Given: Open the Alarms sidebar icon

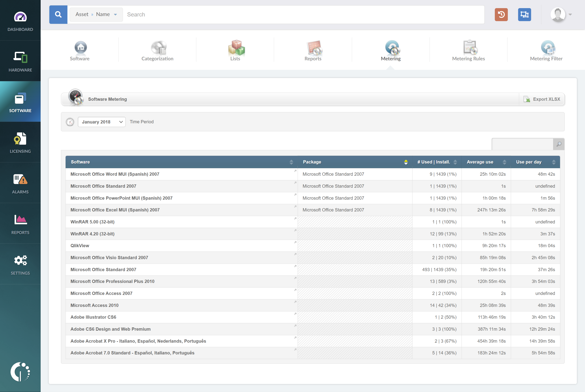Looking at the screenshot, I should pos(20,180).
